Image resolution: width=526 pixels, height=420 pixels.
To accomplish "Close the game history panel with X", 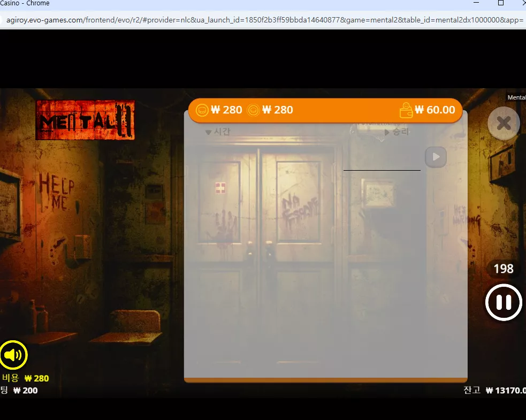I will click(504, 123).
